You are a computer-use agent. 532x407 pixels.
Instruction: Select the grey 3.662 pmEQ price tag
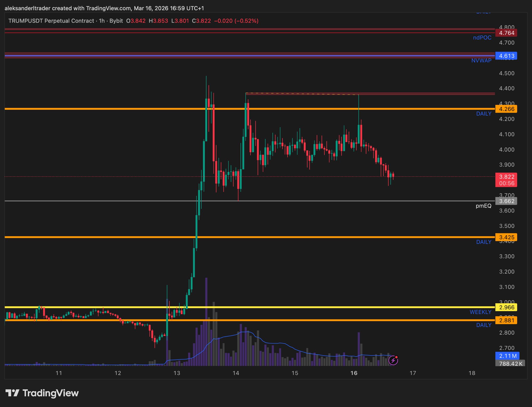click(x=506, y=201)
